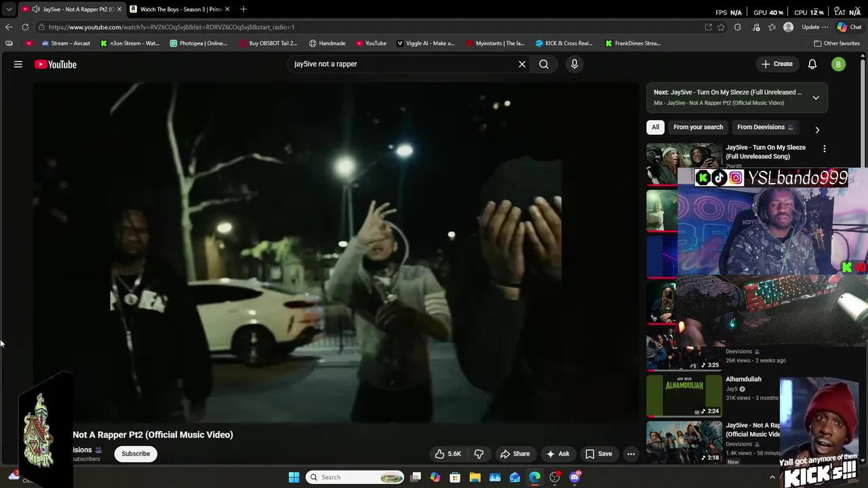868x488 pixels.
Task: Share the video
Action: pos(515,454)
